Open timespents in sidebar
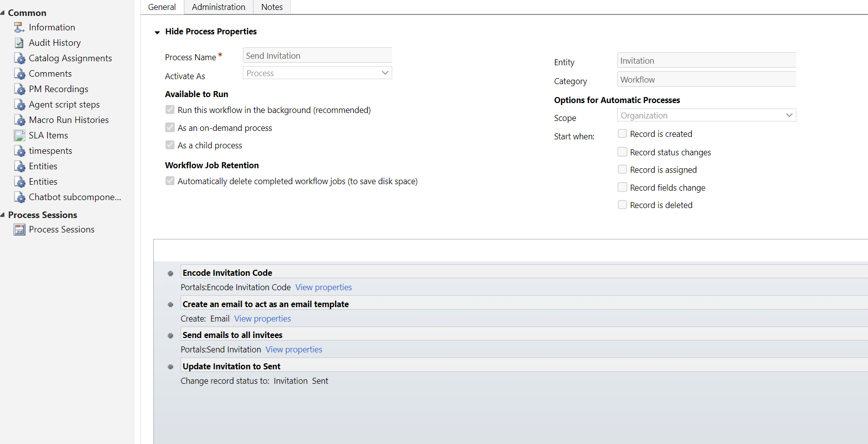 tap(50, 151)
